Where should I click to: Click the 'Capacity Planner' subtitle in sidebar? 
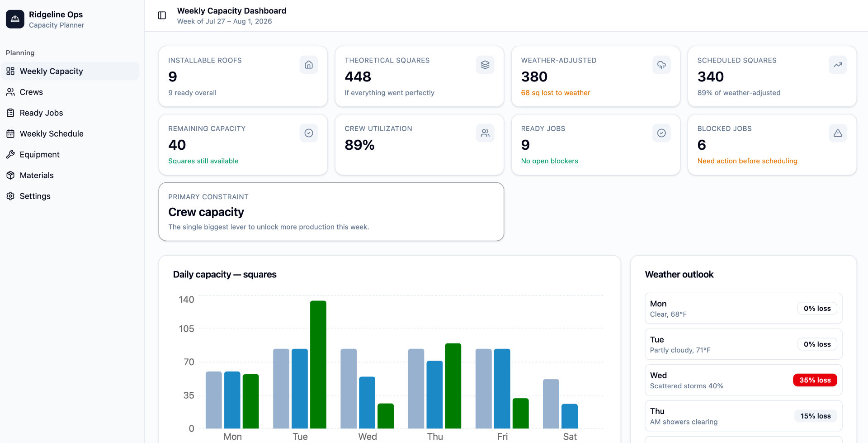coord(57,25)
